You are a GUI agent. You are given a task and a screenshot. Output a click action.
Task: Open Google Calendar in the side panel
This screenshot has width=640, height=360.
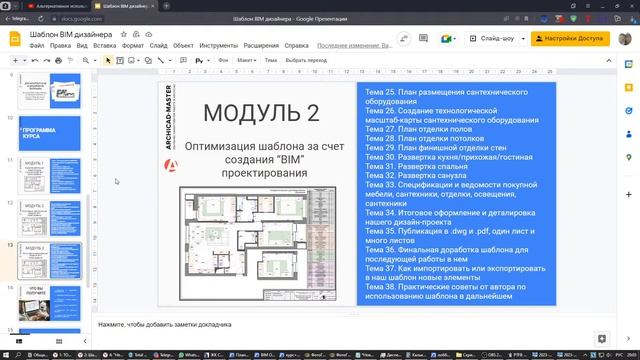629,64
